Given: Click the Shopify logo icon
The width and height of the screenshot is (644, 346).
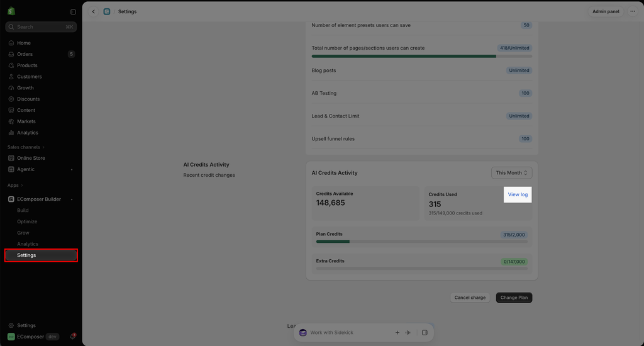Looking at the screenshot, I should 11,11.
